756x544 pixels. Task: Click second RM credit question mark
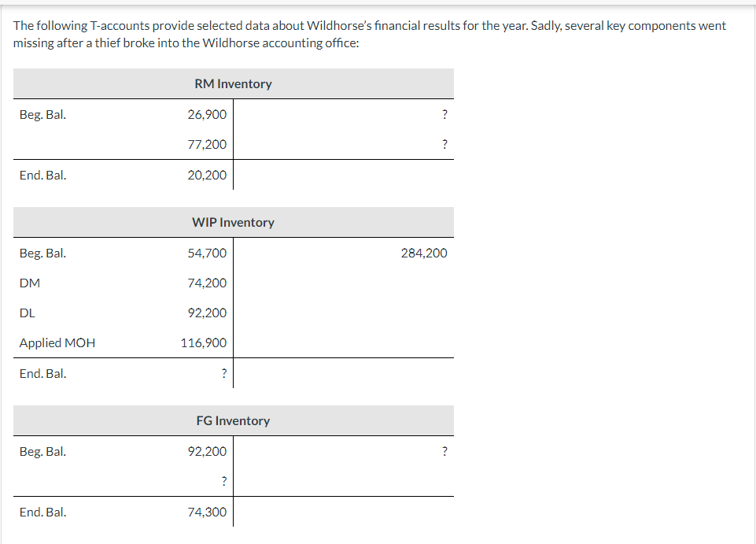pyautogui.click(x=444, y=144)
